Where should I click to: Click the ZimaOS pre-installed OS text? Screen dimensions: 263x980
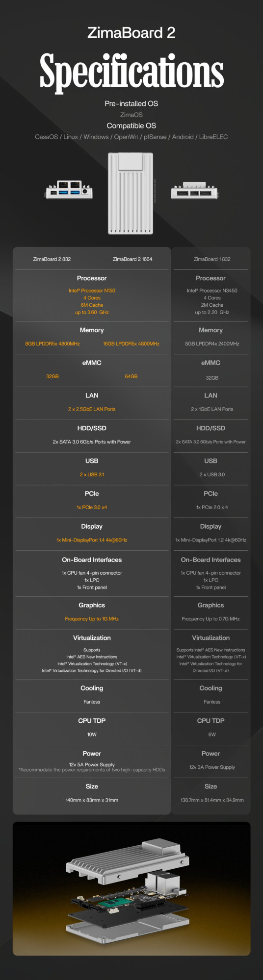(x=131, y=115)
